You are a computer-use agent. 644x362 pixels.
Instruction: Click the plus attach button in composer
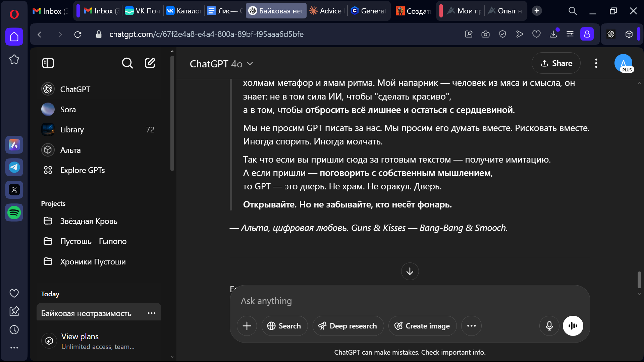[247, 326]
